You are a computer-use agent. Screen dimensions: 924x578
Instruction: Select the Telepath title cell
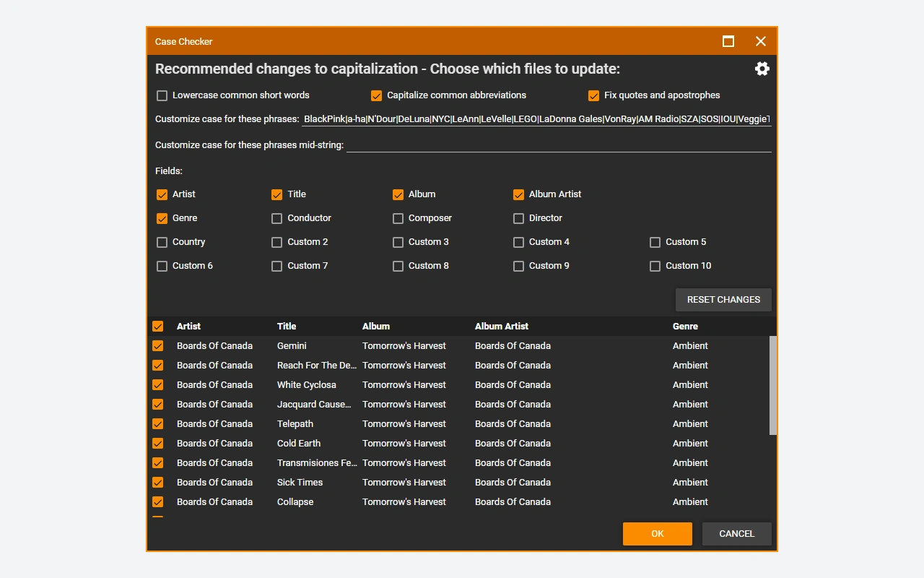[x=295, y=424]
